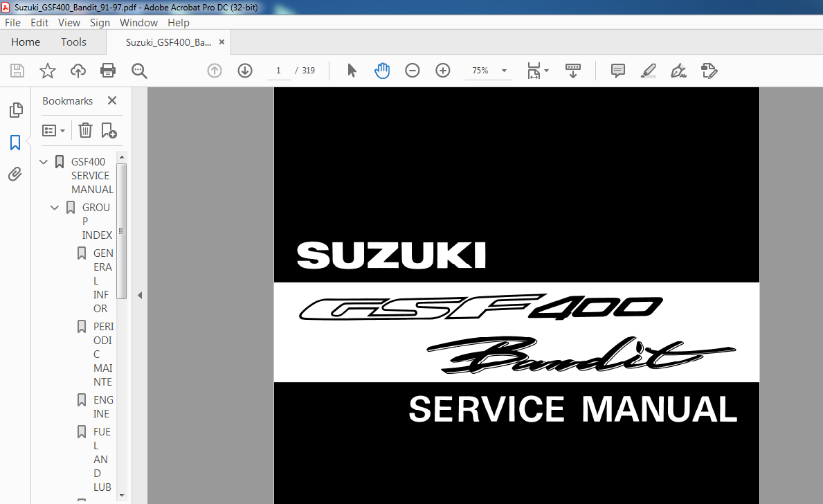Screen dimensions: 823x504
Task: Click bookmarks scrollbar up arrow
Action: pos(122,157)
